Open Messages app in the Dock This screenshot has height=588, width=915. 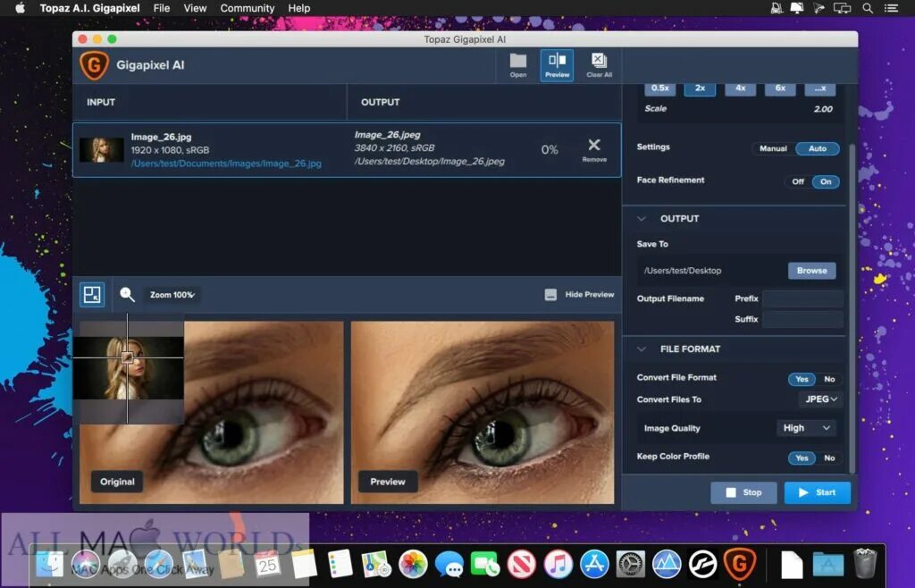449,564
